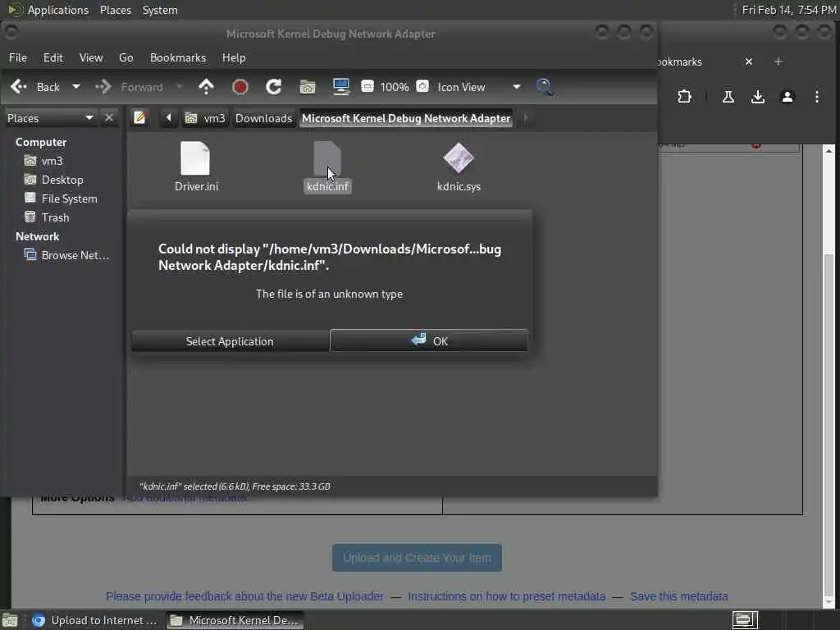Click OK in the error dialog
This screenshot has height=630, width=840.
coord(428,340)
